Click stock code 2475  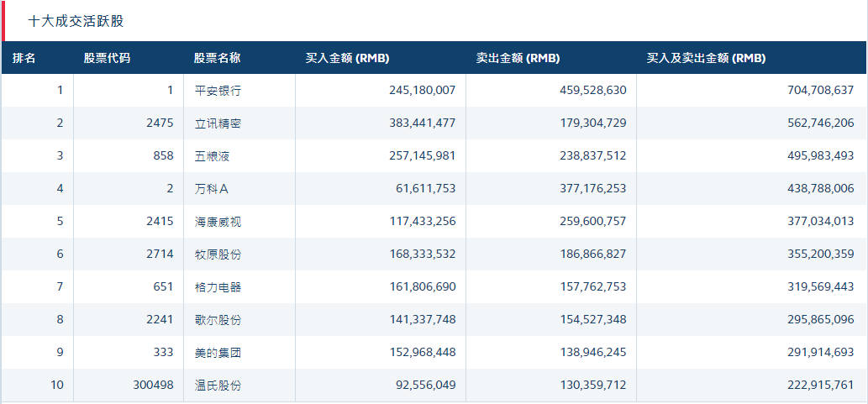[160, 123]
